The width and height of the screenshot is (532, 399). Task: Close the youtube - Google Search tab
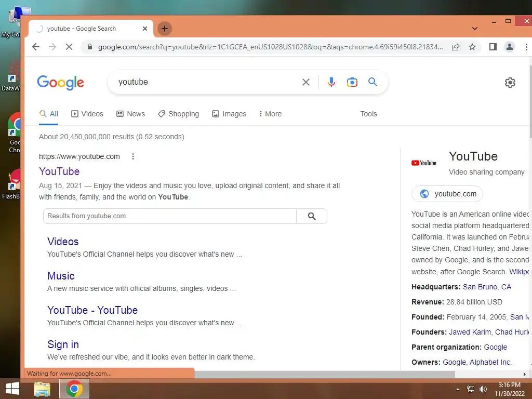coord(145,29)
